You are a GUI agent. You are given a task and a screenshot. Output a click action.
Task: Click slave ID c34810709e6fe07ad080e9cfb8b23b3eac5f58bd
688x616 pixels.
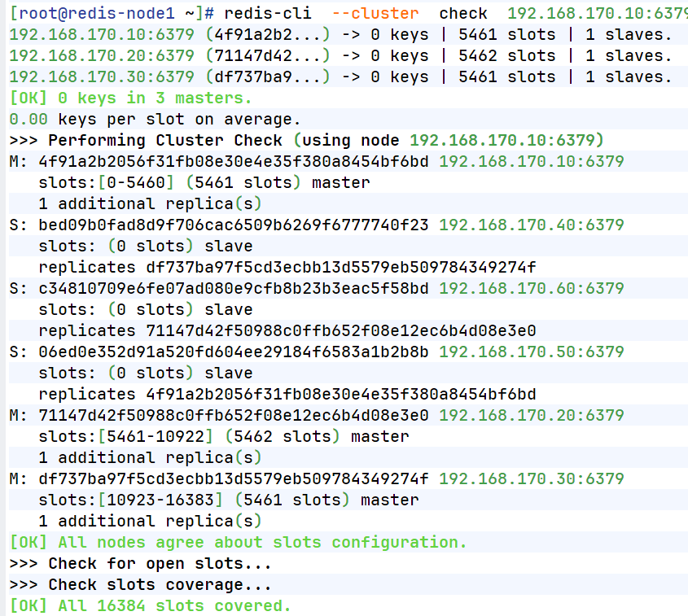(234, 289)
